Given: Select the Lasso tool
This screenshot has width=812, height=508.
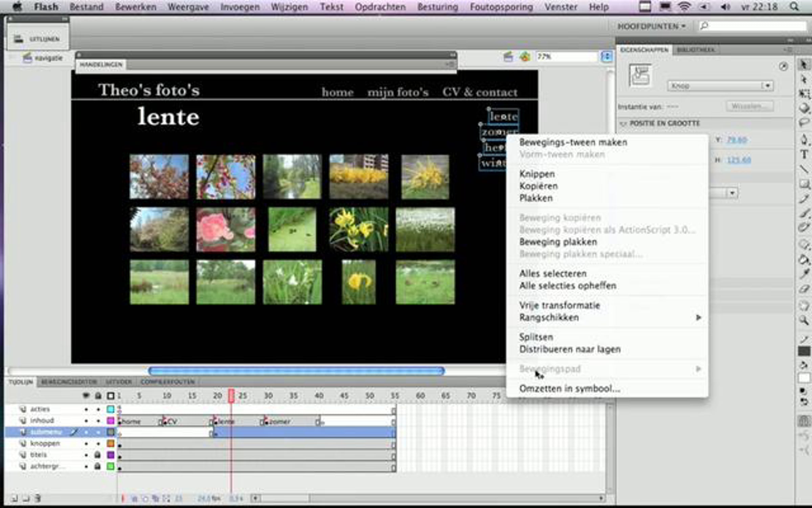Looking at the screenshot, I should [x=804, y=122].
